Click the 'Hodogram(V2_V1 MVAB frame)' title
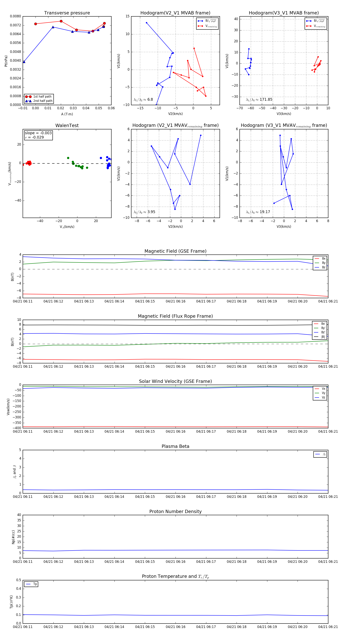Viewport: 351px width, 644px height. [x=175, y=13]
